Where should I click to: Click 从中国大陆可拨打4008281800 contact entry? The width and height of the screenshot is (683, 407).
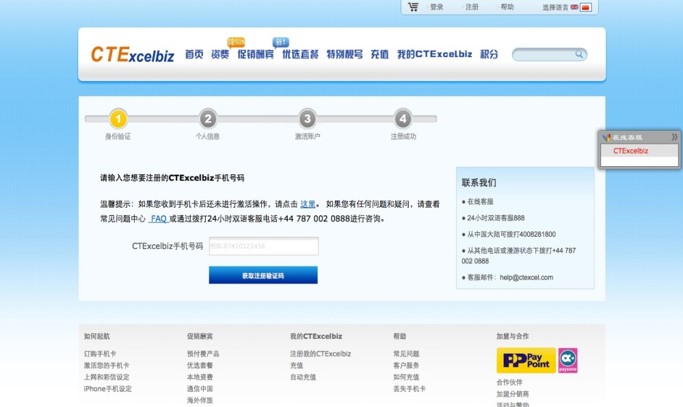(x=511, y=234)
